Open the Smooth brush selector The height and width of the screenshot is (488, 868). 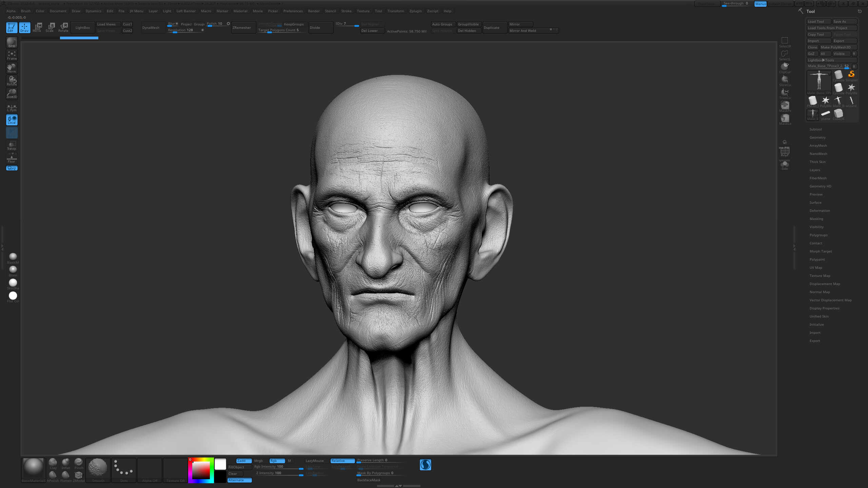98,470
